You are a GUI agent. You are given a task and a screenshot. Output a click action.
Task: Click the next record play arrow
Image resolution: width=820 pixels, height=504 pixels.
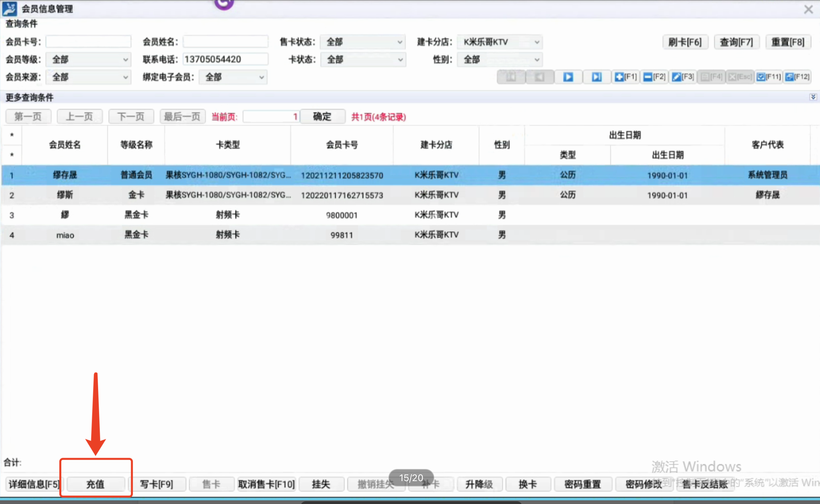point(568,77)
